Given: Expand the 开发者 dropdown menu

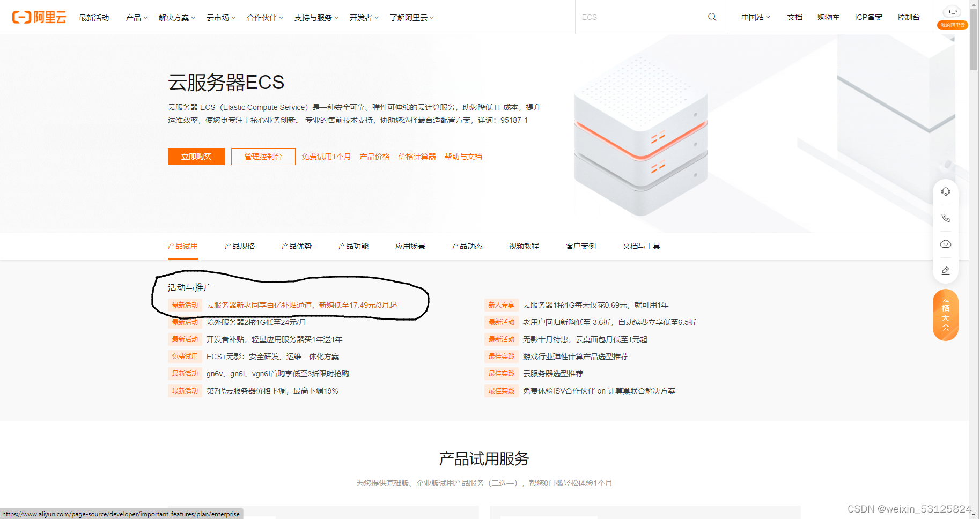Looking at the screenshot, I should (x=364, y=18).
